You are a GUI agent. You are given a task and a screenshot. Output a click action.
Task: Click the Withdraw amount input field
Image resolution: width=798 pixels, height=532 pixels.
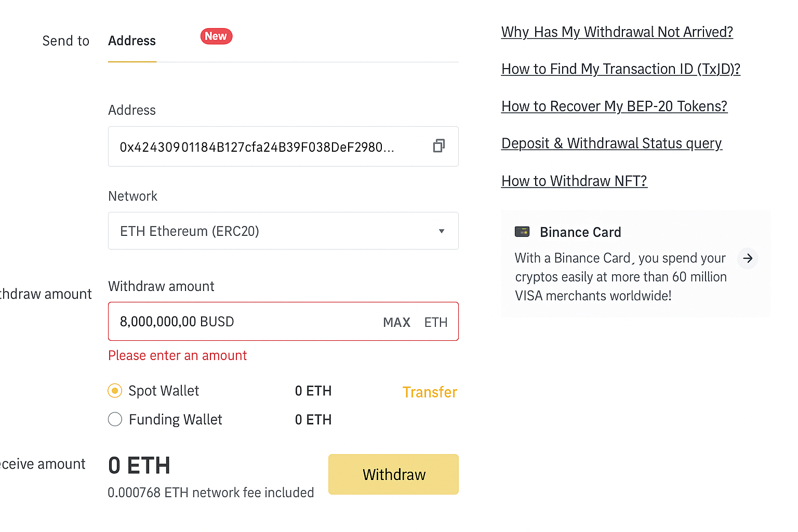click(244, 322)
